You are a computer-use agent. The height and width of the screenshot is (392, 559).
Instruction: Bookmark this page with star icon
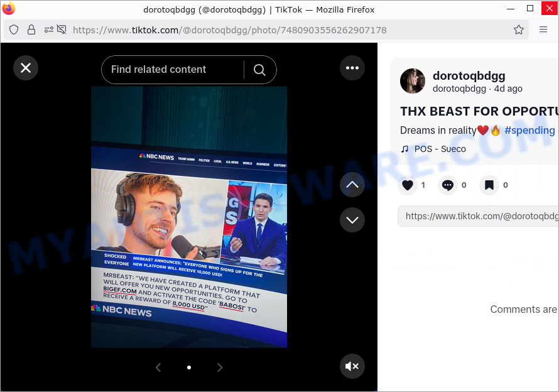519,30
